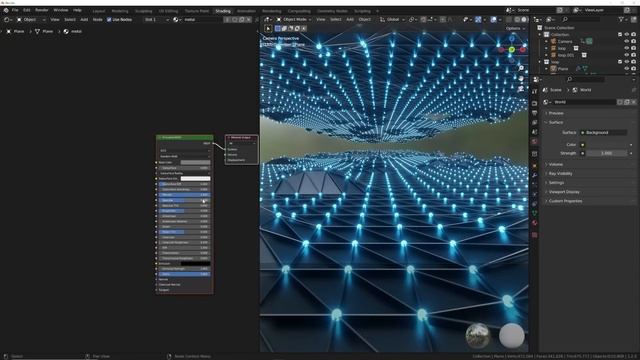Toggle visibility eye for Collection in outliner
640x360 pixels.
[627, 35]
